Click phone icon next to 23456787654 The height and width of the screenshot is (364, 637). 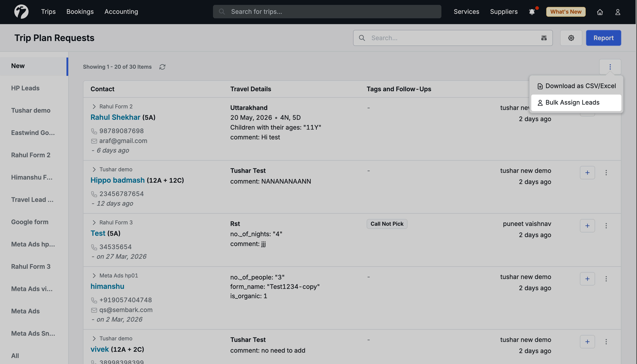tap(94, 194)
